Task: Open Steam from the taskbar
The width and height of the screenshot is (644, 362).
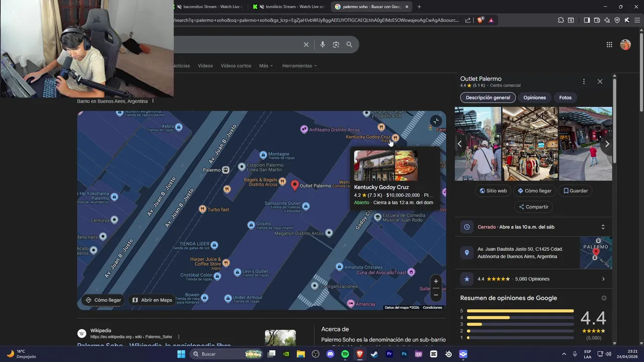Action: [x=374, y=354]
